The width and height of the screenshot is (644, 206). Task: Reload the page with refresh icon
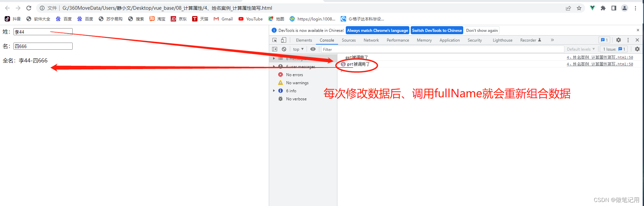point(29,8)
